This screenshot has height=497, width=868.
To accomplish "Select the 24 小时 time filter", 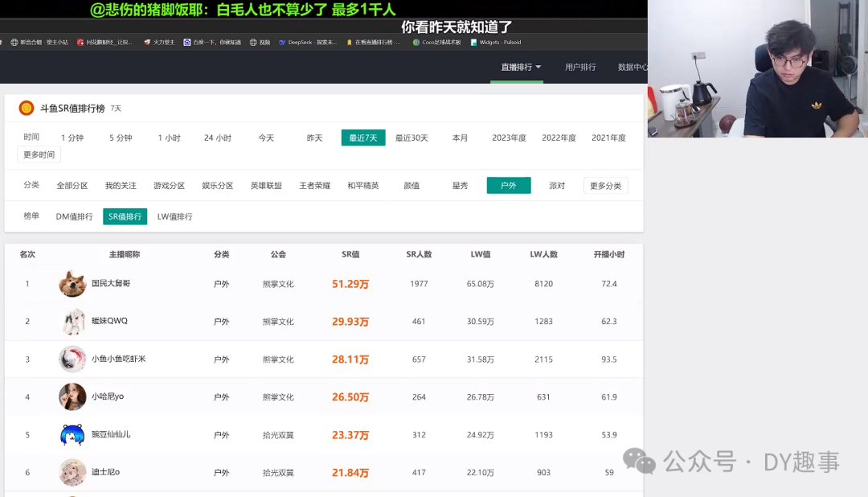I will (x=218, y=138).
